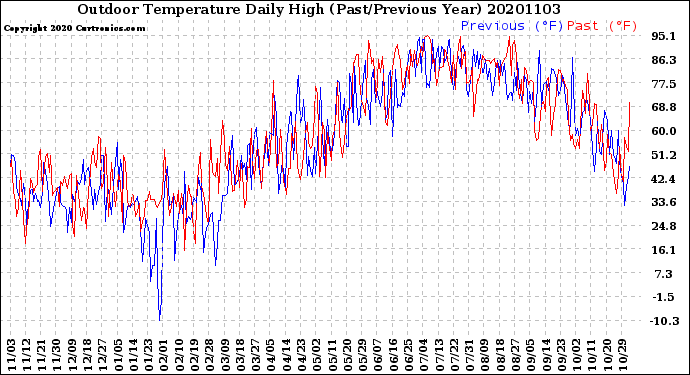Click the 07/22 x-axis date label
This screenshot has height=375, width=690.
(x=453, y=355)
